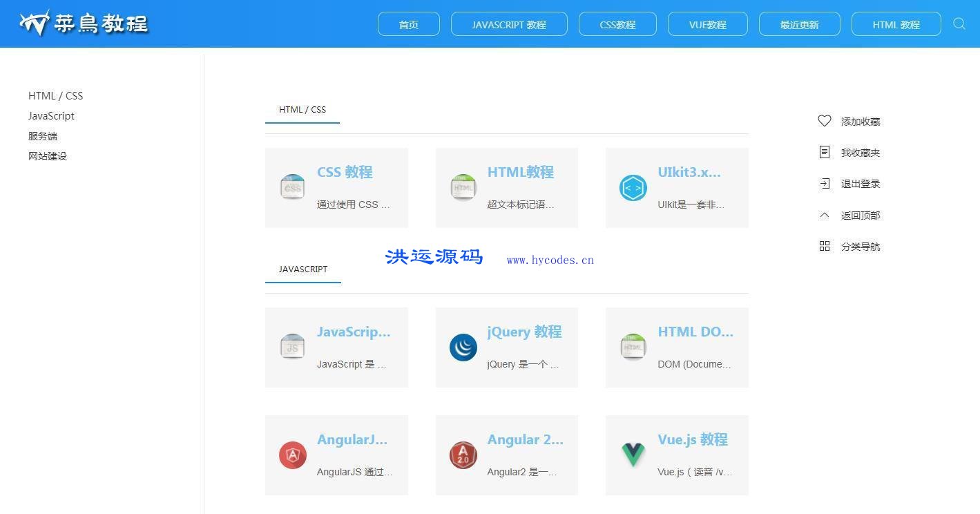Click the Angular 2 red icon
Image resolution: width=980 pixels, height=514 pixels.
463,455
